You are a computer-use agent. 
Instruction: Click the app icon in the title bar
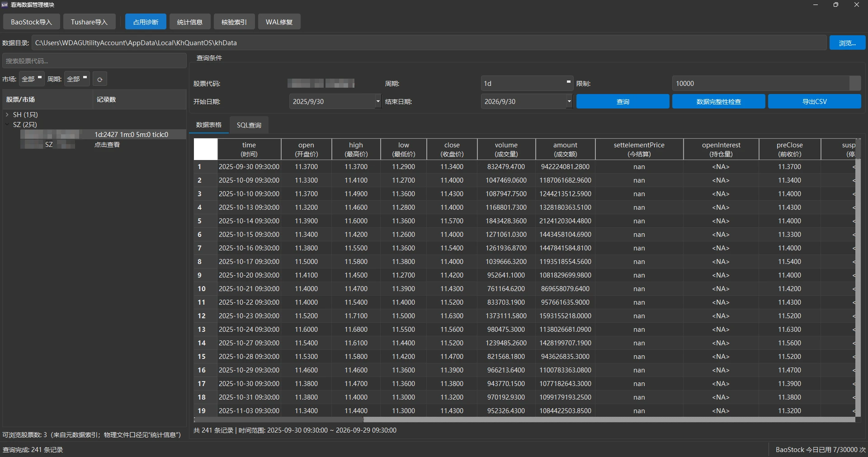(5, 5)
